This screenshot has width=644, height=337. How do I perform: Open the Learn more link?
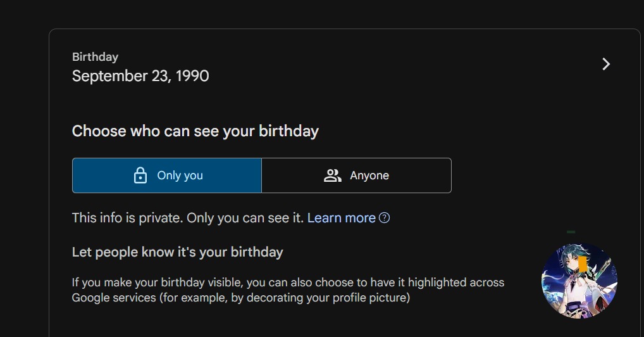[342, 218]
